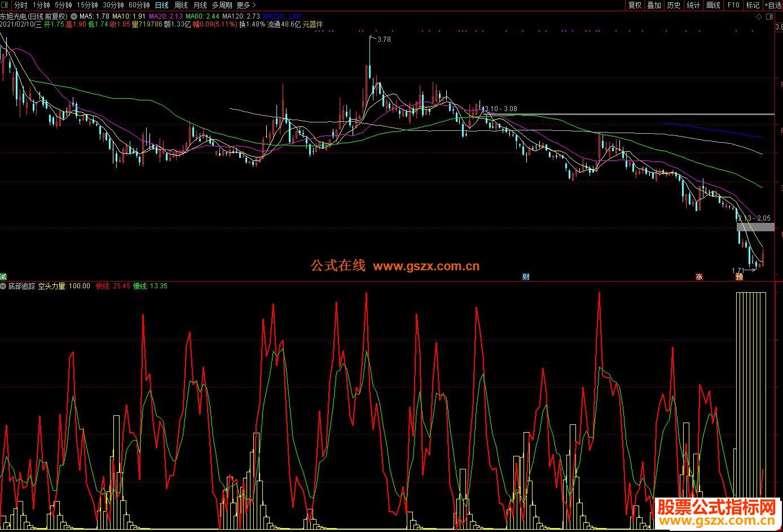
Task: Toggle the left panel layout icon
Action: (x=5, y=5)
